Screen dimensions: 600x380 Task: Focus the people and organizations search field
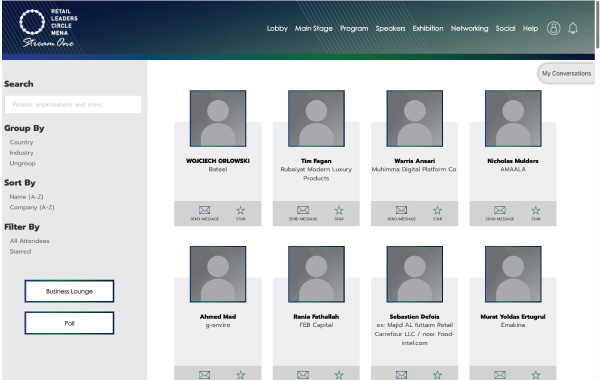pyautogui.click(x=73, y=104)
